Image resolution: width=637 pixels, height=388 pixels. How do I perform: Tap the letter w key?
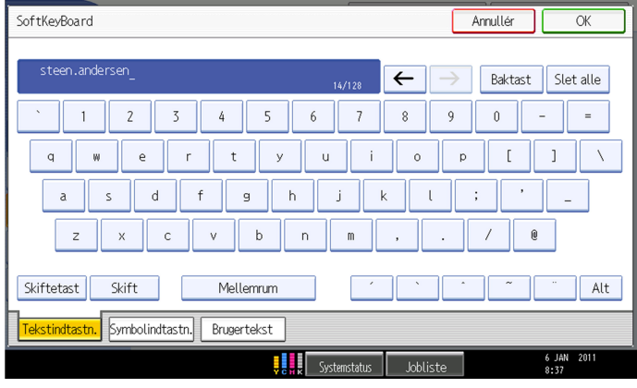[x=97, y=156]
